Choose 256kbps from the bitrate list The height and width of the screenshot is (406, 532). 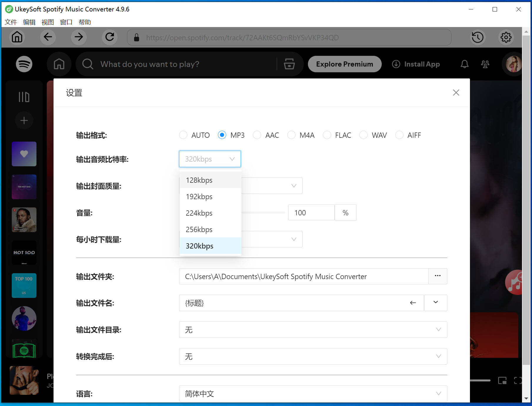pyautogui.click(x=211, y=229)
